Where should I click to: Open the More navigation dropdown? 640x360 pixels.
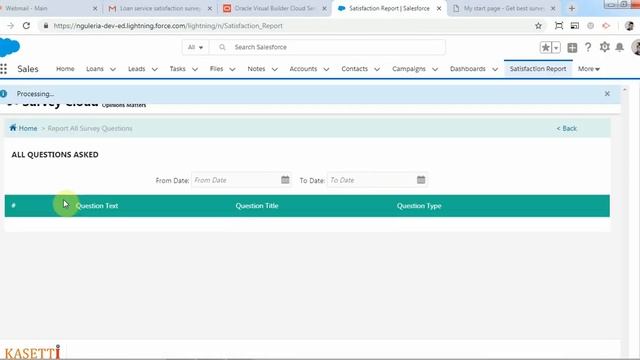pos(589,69)
